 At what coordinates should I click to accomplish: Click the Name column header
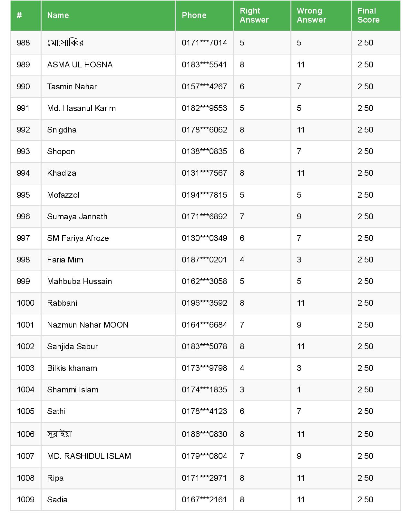[58, 15]
